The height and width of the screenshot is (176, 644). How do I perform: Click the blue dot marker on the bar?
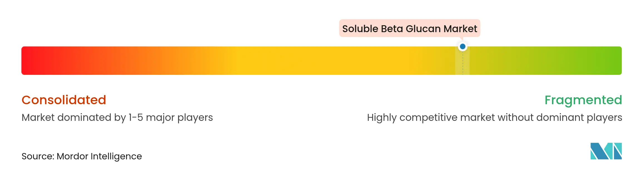[463, 47]
